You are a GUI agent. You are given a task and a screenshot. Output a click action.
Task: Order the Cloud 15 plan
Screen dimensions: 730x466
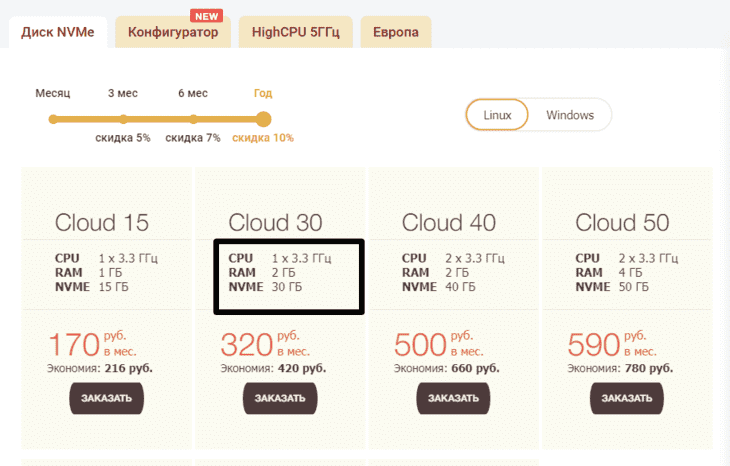(x=107, y=398)
